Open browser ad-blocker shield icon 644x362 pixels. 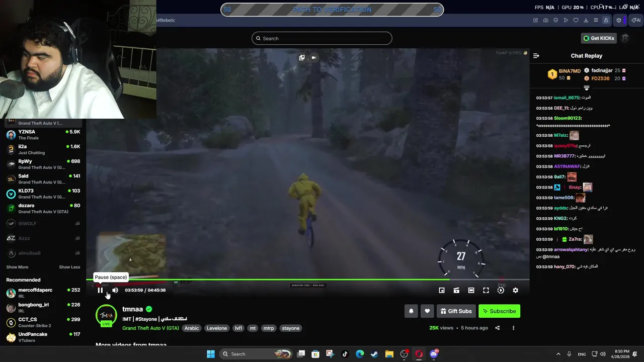coord(556,20)
